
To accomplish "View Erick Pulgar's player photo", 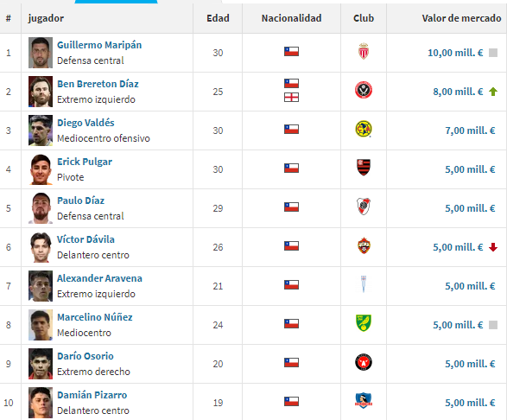I will point(41,169).
